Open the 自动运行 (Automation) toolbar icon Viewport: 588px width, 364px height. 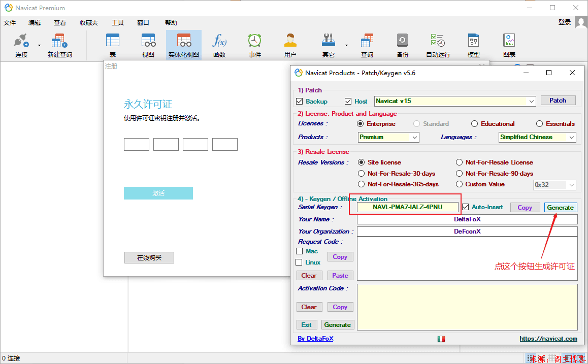pos(438,45)
